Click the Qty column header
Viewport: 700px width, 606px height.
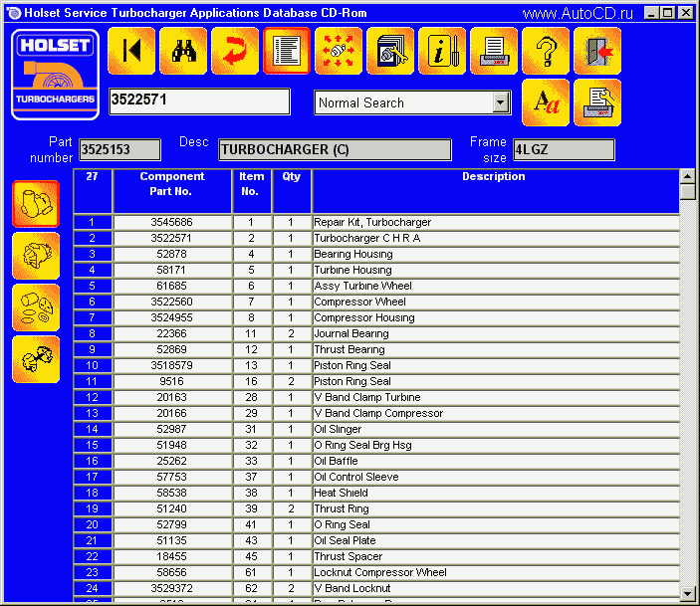click(x=292, y=191)
